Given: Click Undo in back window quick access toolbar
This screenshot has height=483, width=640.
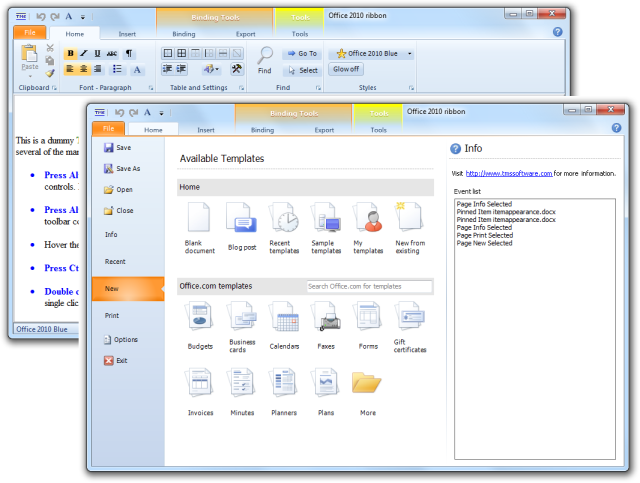Looking at the screenshot, I should coord(40,17).
